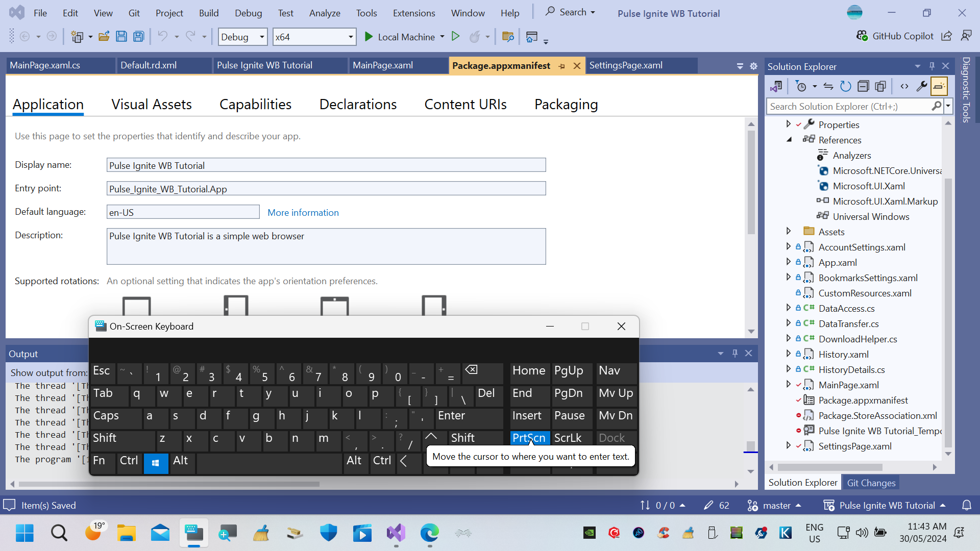The image size is (980, 551).
Task: Click the More information link
Action: pos(303,213)
